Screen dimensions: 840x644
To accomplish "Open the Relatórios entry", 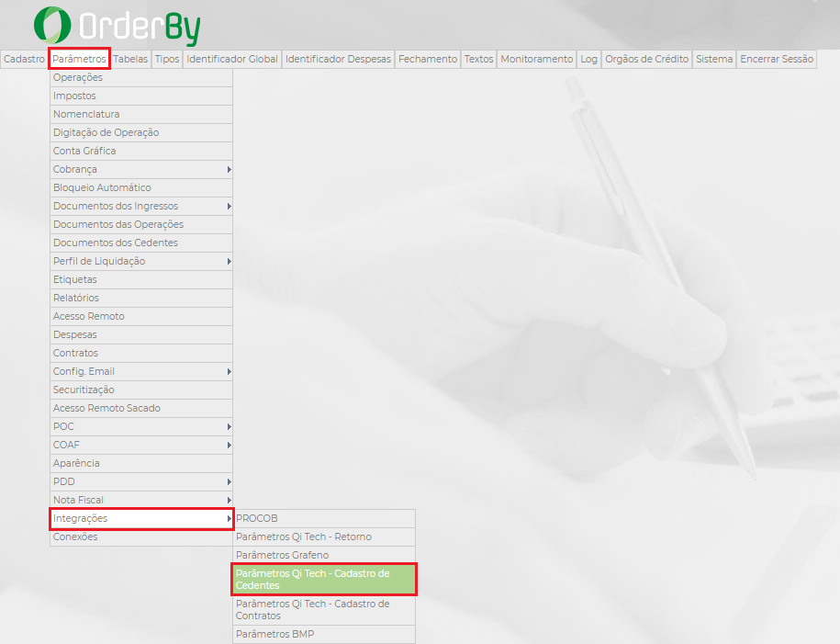I will [140, 298].
